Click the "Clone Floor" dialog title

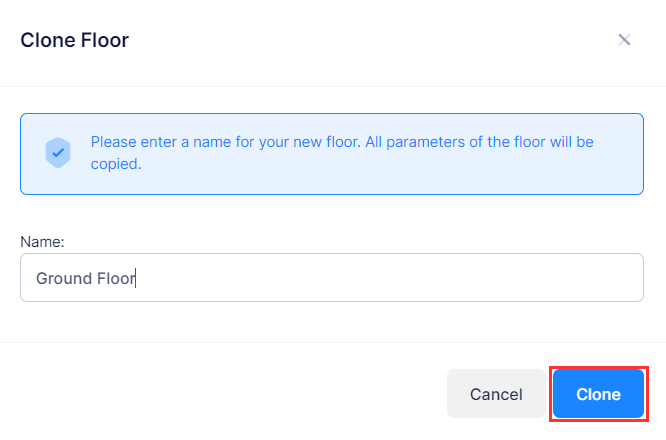(74, 41)
